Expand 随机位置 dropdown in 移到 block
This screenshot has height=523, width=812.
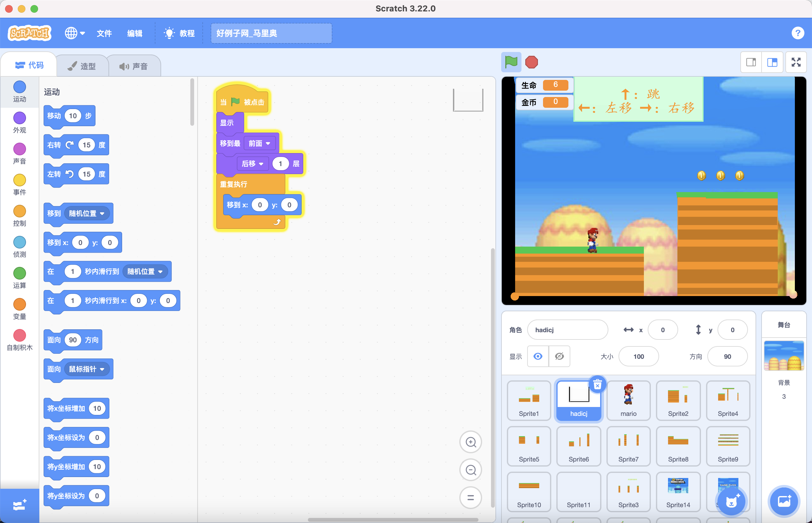coord(87,213)
